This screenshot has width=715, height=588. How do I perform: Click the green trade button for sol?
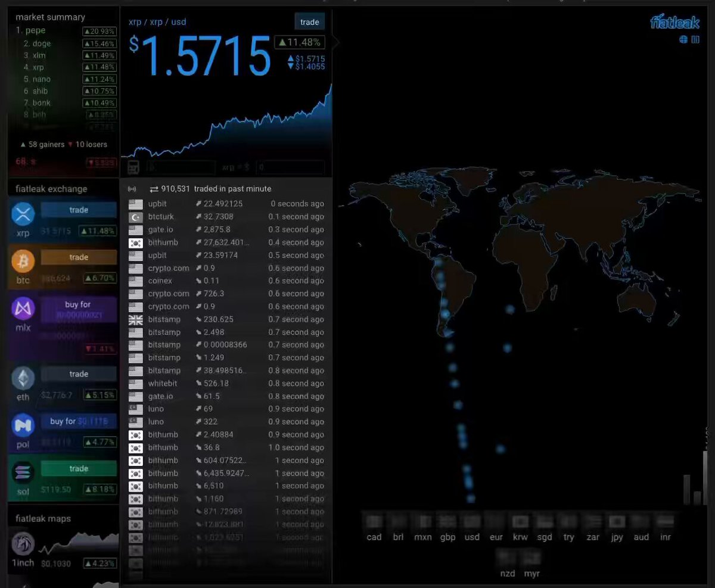coord(79,469)
